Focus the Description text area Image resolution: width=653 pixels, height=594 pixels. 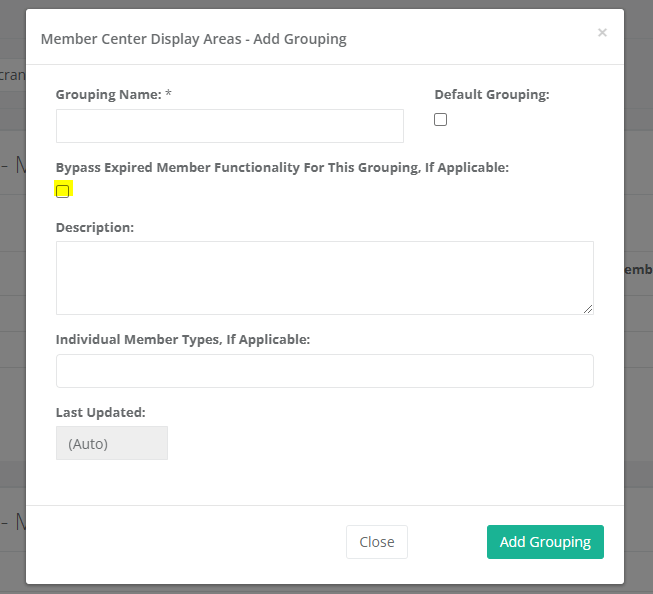(x=324, y=277)
